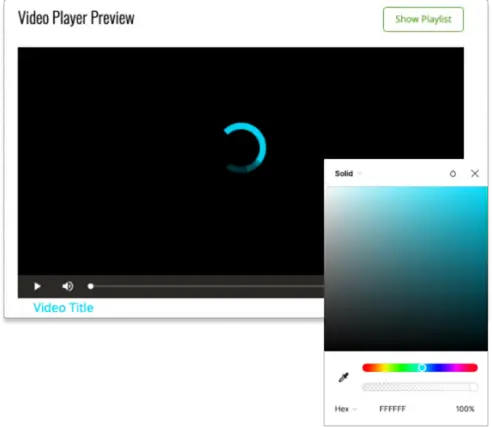492x427 pixels.
Task: Click the video progress scrubber handle
Action: 90,286
